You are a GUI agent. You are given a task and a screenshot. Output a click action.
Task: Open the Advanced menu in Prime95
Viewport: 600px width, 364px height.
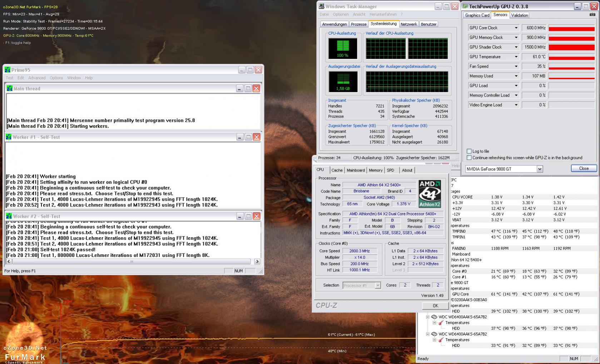[37, 78]
